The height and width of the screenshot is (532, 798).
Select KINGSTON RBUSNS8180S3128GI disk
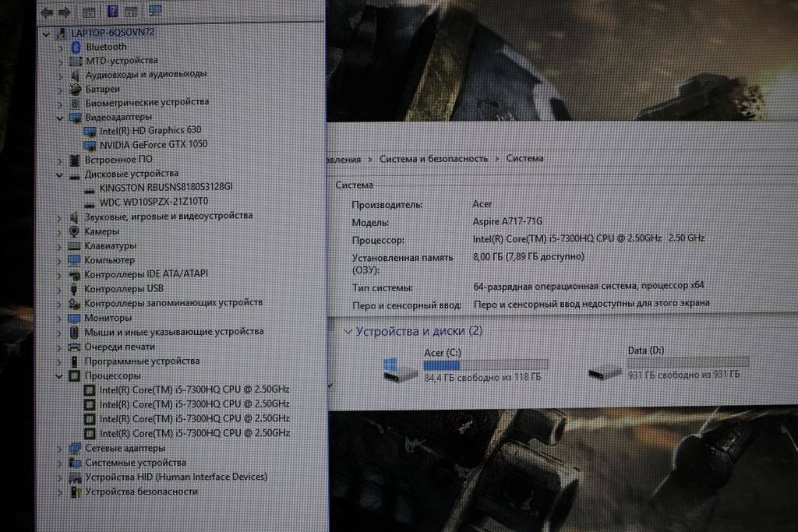click(x=165, y=188)
